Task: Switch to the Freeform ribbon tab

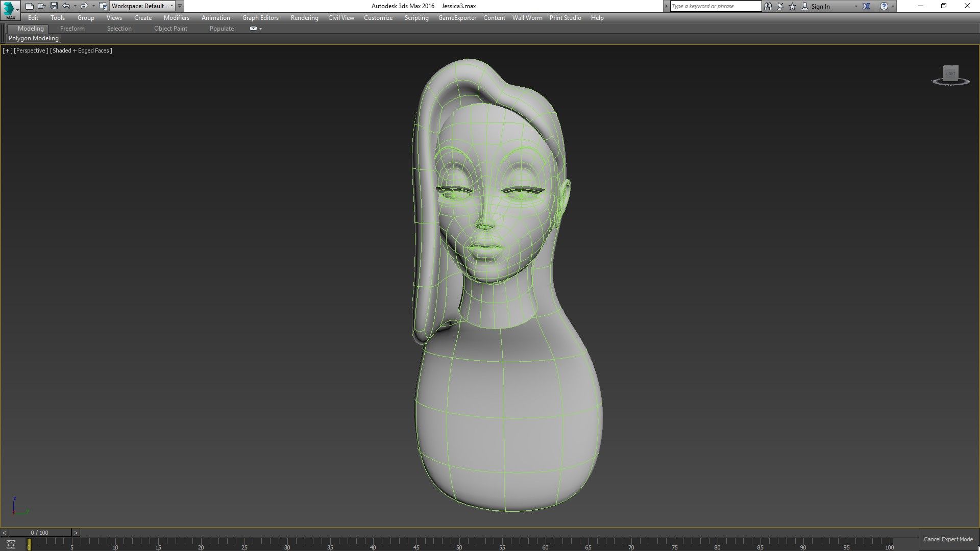Action: coord(72,29)
